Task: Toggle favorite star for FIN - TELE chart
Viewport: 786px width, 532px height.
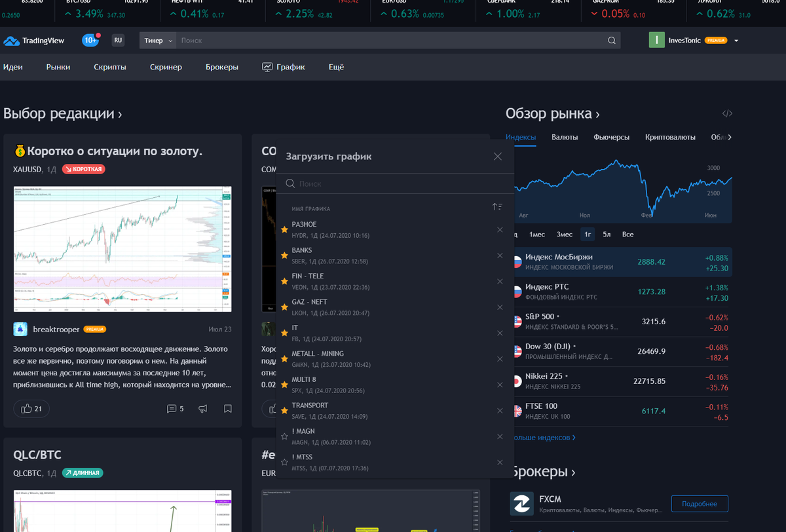Action: pos(284,281)
